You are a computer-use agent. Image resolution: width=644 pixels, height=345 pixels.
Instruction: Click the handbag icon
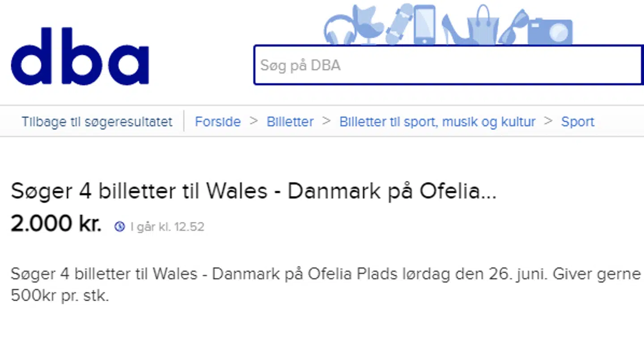483,26
